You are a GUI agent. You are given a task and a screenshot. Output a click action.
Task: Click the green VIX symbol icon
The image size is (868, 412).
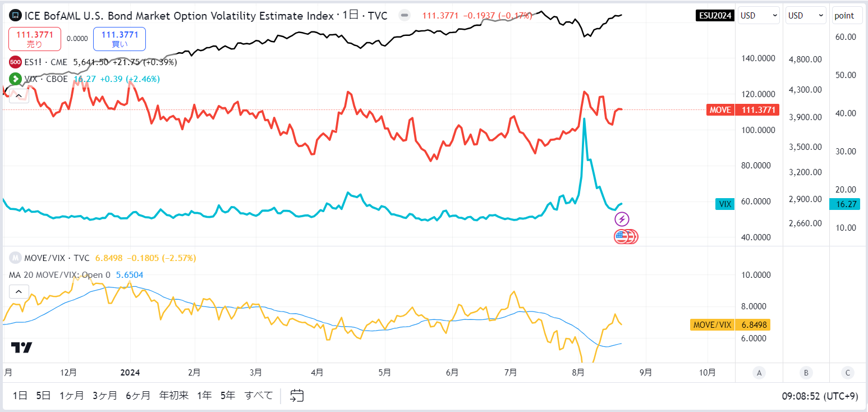tap(15, 79)
